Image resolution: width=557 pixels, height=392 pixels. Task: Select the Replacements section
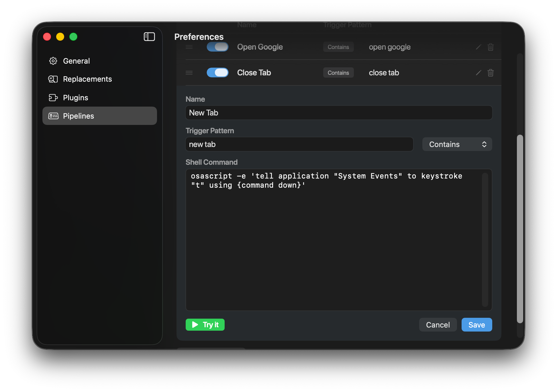pyautogui.click(x=87, y=79)
